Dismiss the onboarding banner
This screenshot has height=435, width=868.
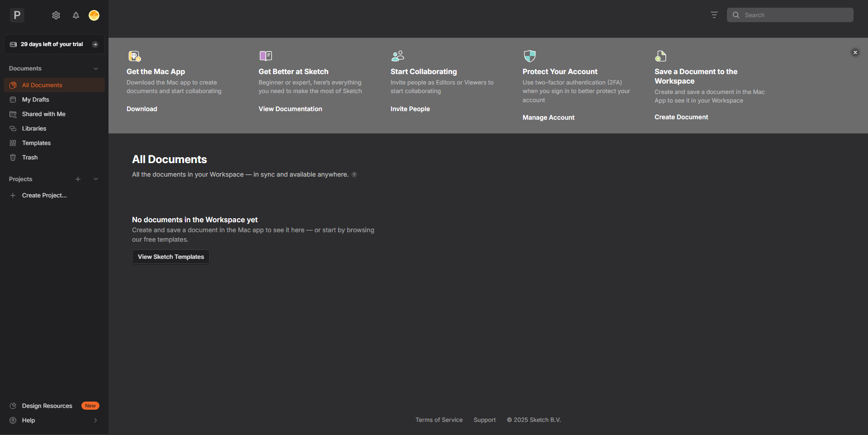pyautogui.click(x=855, y=52)
